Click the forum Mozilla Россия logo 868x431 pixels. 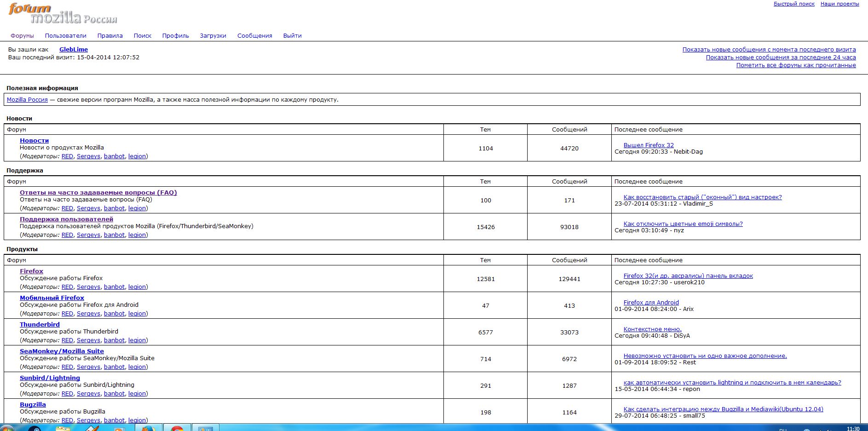click(63, 14)
